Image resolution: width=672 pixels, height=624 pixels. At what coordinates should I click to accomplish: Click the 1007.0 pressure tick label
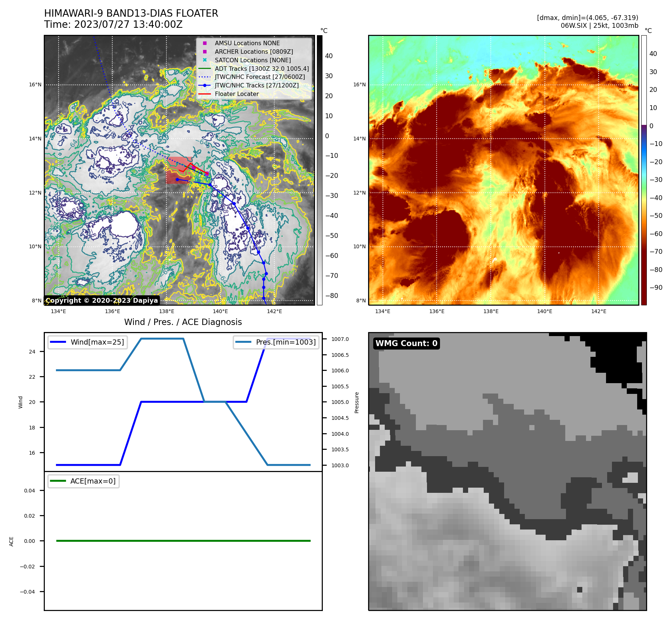pyautogui.click(x=340, y=339)
